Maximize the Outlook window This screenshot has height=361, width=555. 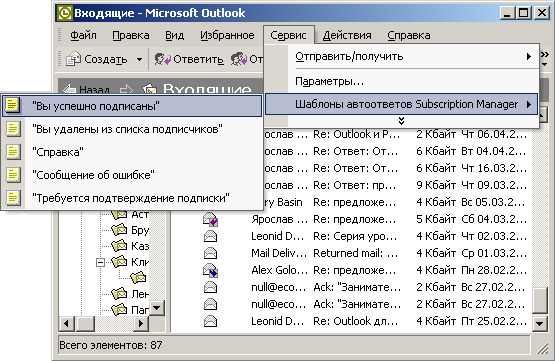point(524,13)
